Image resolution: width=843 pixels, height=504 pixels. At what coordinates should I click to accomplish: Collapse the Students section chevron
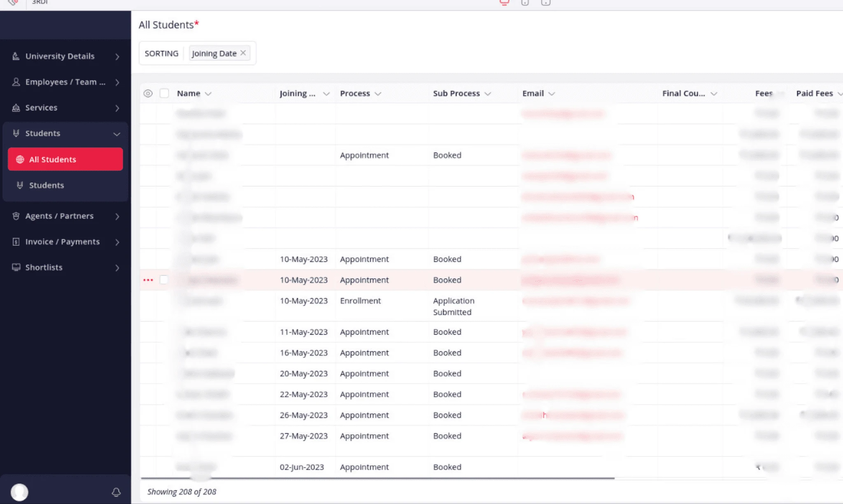click(x=117, y=134)
